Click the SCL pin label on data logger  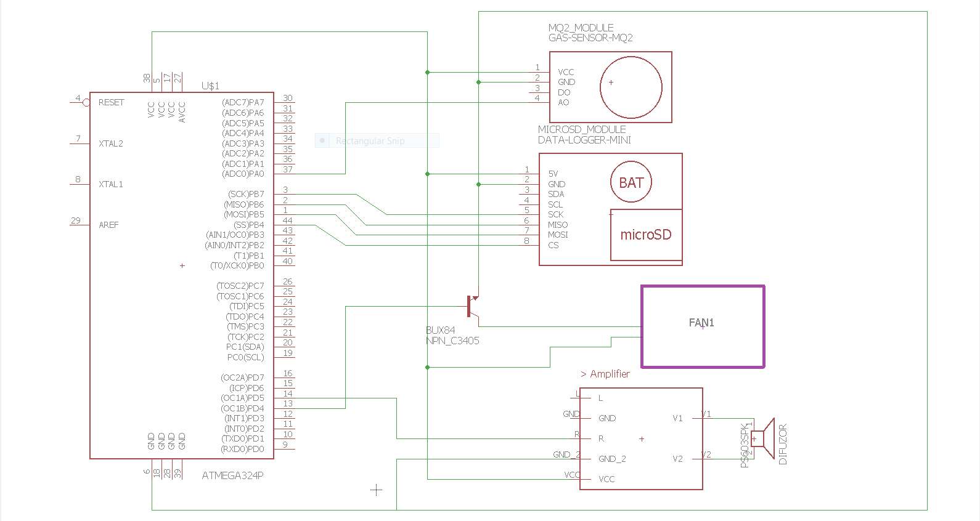(555, 204)
